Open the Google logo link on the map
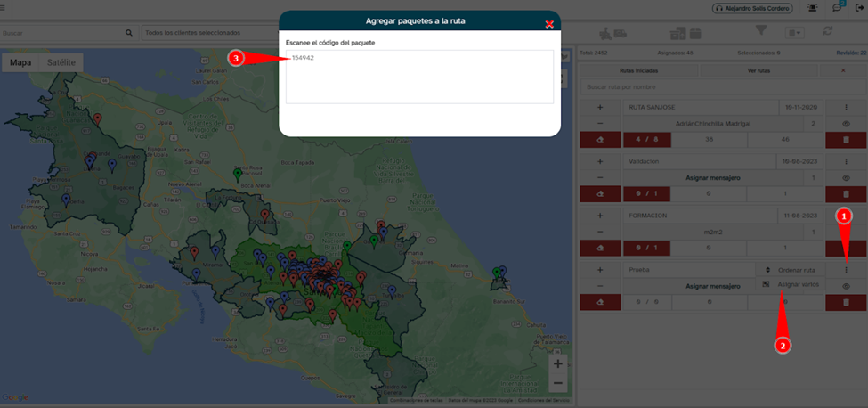868x408 pixels. coord(15,397)
